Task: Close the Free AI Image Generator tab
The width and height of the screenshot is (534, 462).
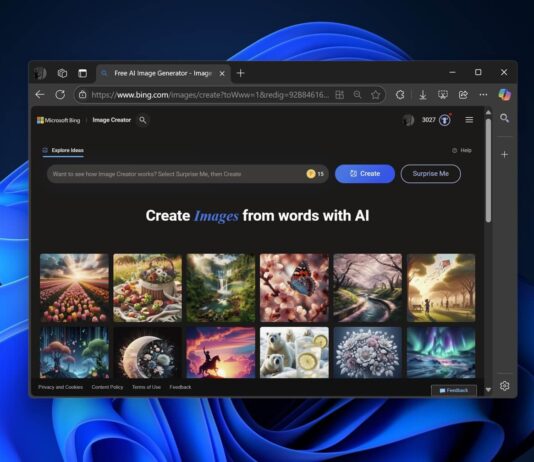Action: pyautogui.click(x=222, y=74)
